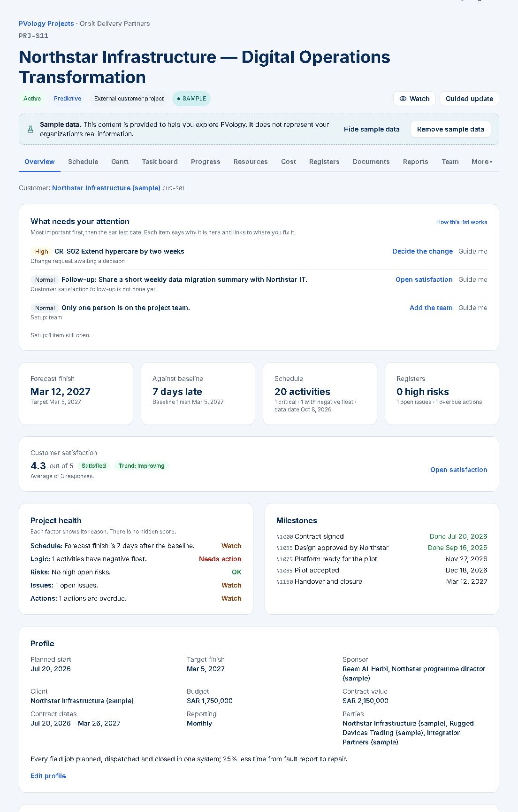Open the Schedule tab
Screen dimensions: 518x812
coord(83,162)
